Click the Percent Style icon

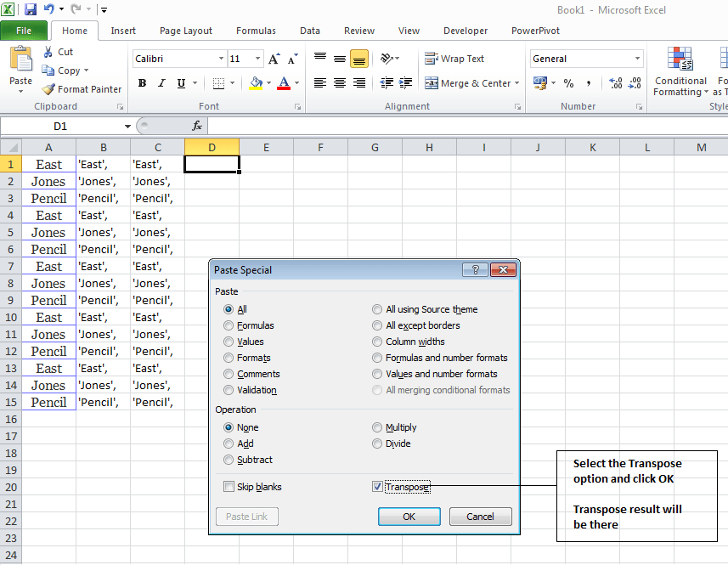(568, 83)
